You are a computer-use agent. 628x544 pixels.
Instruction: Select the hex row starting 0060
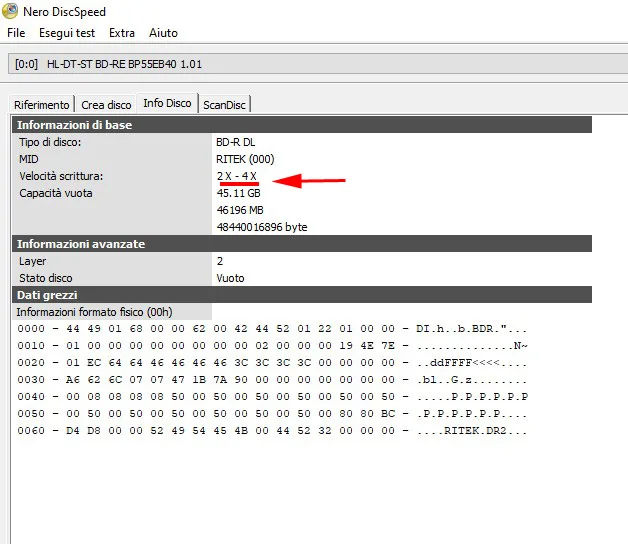[272, 431]
